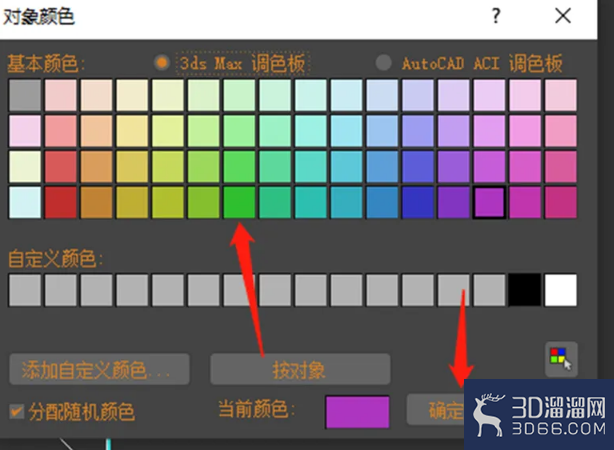The width and height of the screenshot is (614, 450).
Task: Close the 对象颜色 dialog
Action: click(x=563, y=16)
